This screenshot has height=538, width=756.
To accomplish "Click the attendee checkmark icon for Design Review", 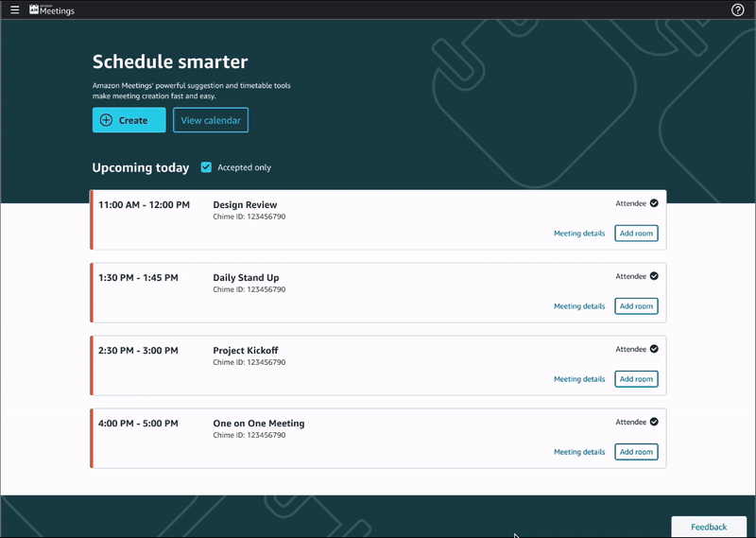I will pos(654,203).
